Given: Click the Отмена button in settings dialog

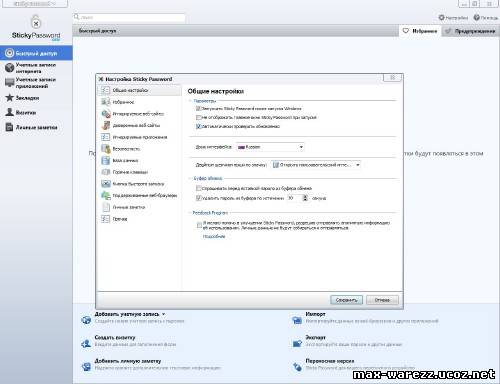Looking at the screenshot, I should (x=382, y=300).
